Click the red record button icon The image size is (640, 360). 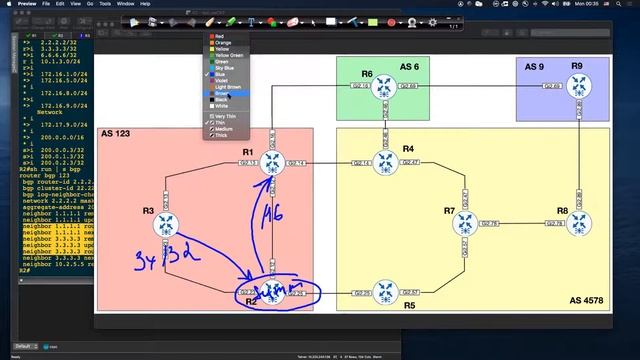pyautogui.click(x=391, y=22)
